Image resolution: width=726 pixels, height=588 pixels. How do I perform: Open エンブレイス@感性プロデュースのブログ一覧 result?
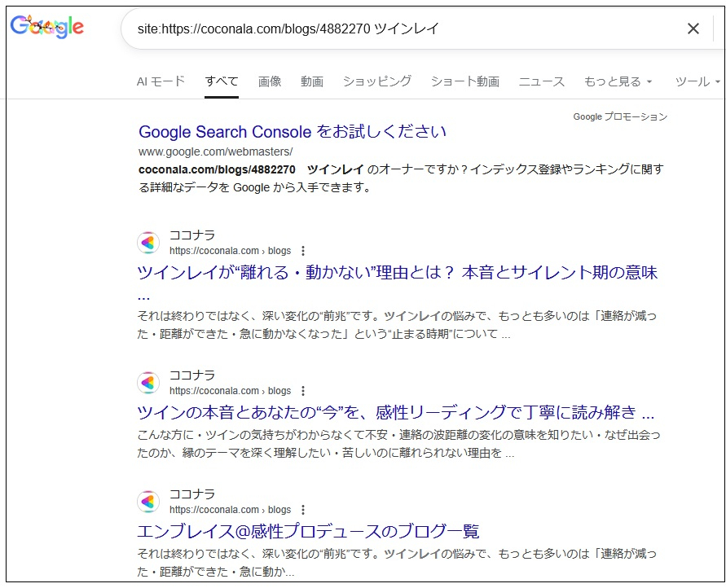pyautogui.click(x=308, y=531)
